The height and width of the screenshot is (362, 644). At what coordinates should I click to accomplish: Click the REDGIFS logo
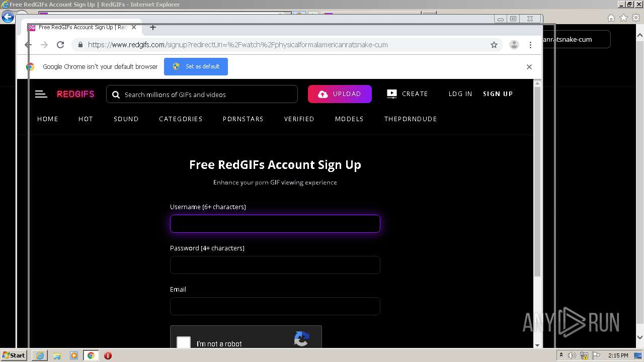click(75, 94)
